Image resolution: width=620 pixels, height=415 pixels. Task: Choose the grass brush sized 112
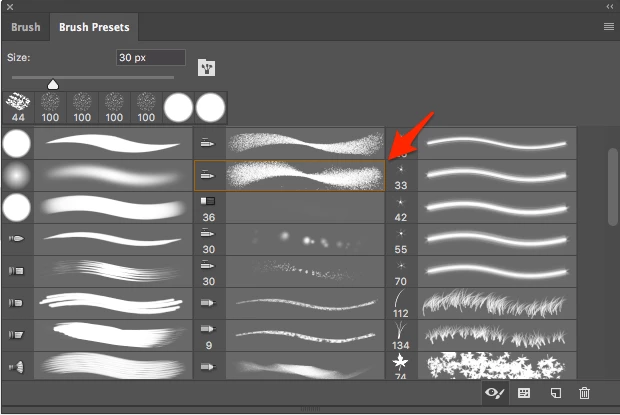pos(481,304)
